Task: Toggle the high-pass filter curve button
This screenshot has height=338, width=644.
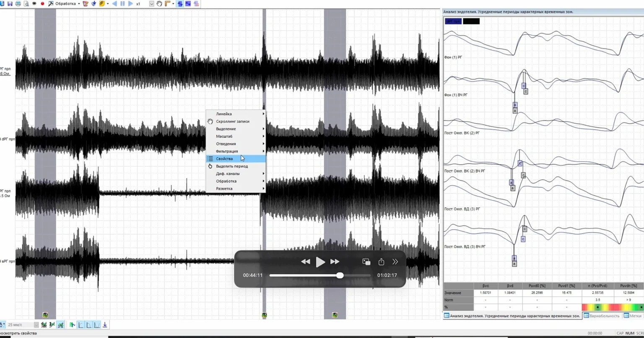Action: click(80, 325)
